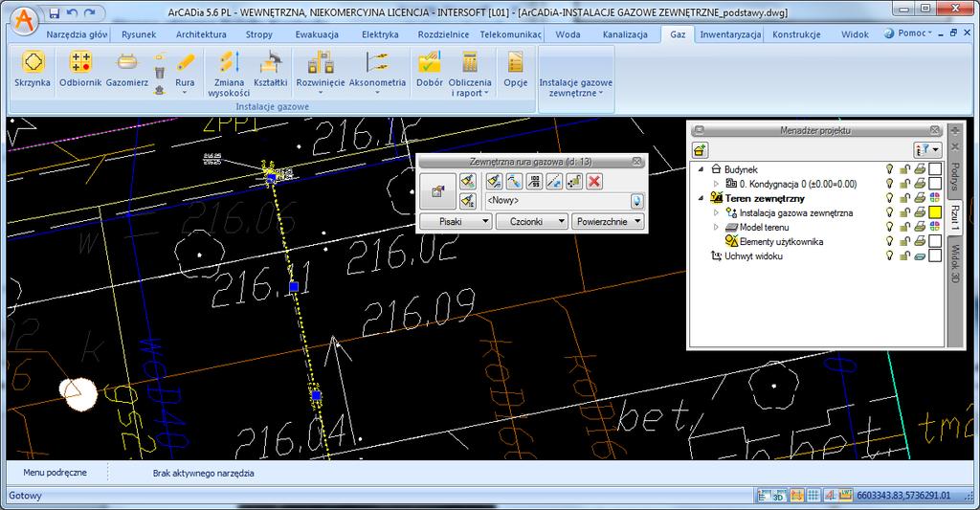Toggle Instalacja gazowa zewnętrzna light bulb
This screenshot has height=510, width=980.
pos(889,212)
